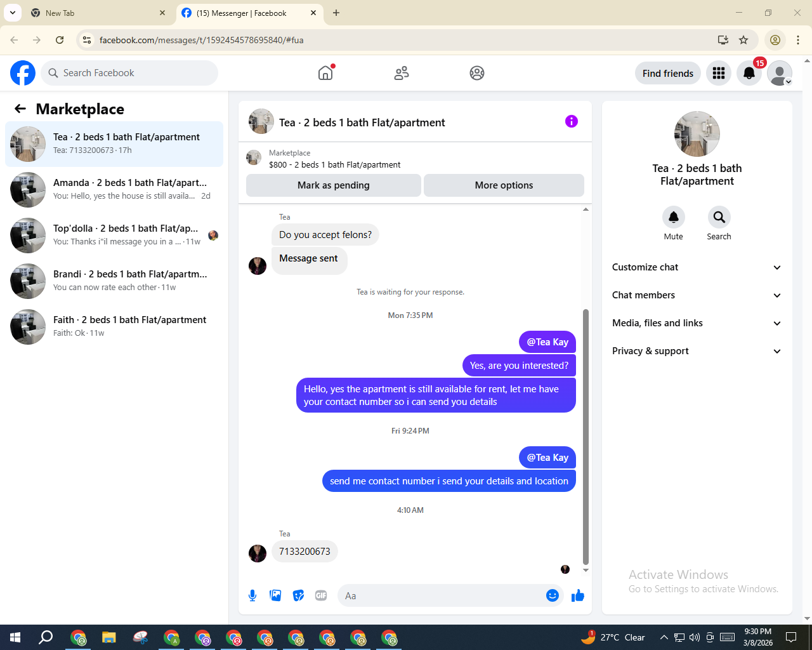The height and width of the screenshot is (650, 812).
Task: Open new tab plus button
Action: 336,13
